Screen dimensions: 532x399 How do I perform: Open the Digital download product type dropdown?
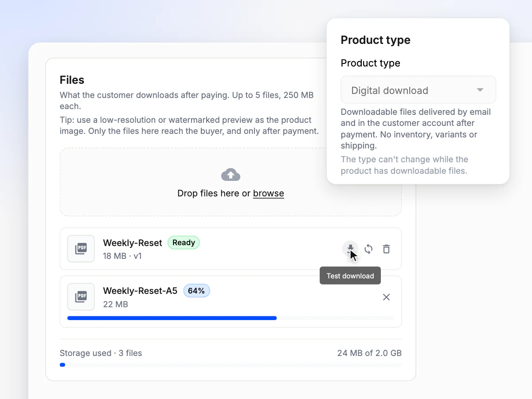[418, 90]
